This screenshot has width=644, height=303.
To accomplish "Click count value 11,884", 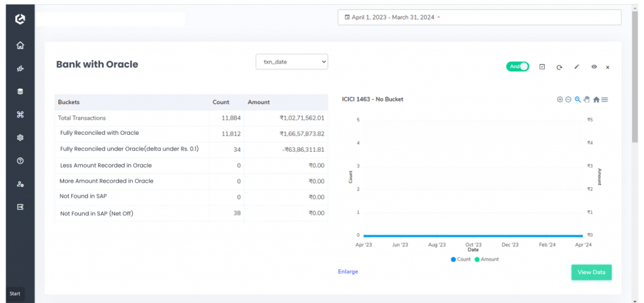I will coord(231,118).
